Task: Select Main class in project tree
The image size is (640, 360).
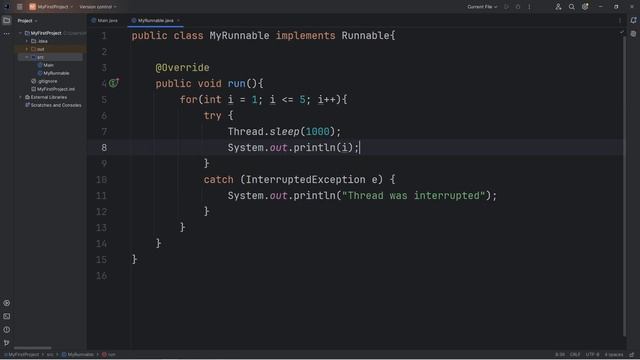Action: pos(45,65)
